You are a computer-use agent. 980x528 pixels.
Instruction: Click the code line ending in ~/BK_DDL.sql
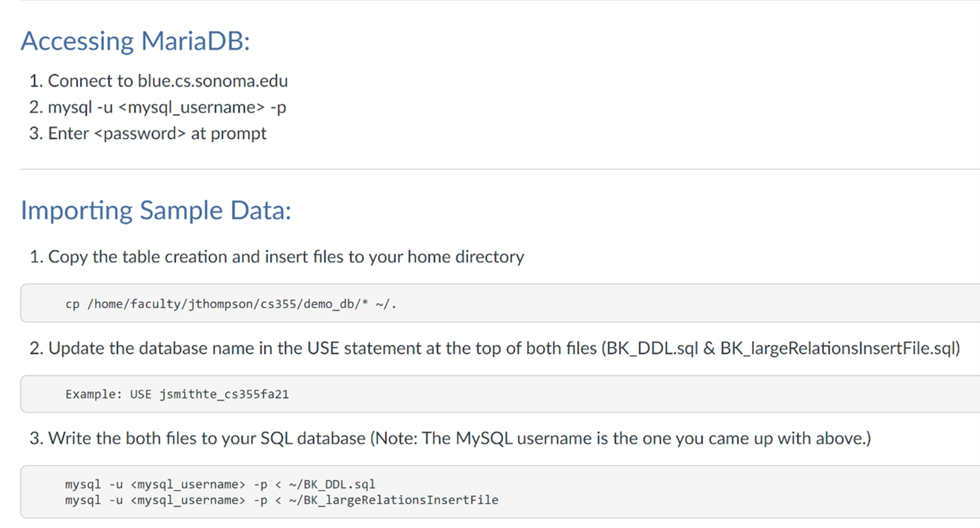pyautogui.click(x=220, y=484)
